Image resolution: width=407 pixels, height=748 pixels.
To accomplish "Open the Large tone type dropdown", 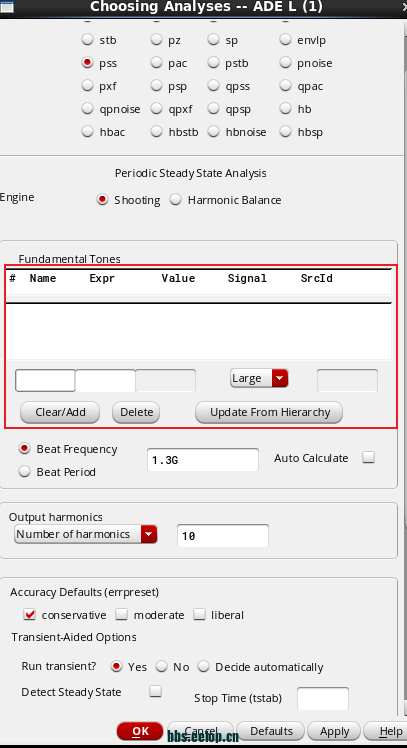I will click(259, 378).
